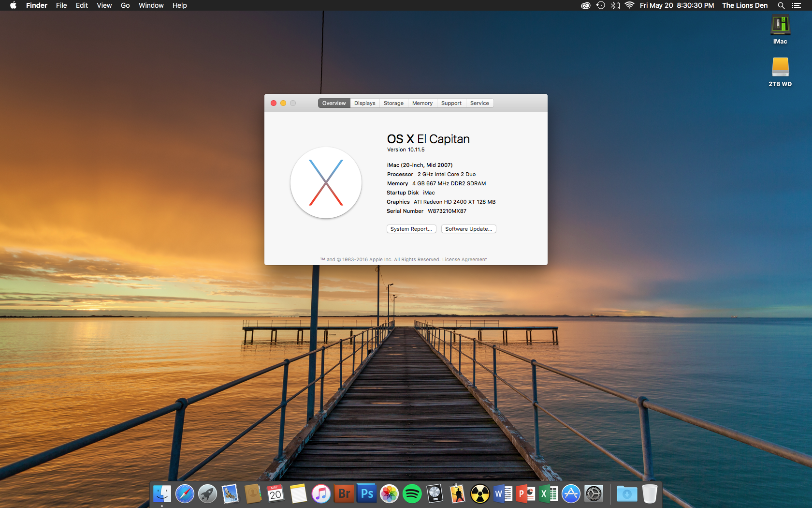The width and height of the screenshot is (812, 508).
Task: Launch iTunes from the Dock
Action: tap(321, 493)
